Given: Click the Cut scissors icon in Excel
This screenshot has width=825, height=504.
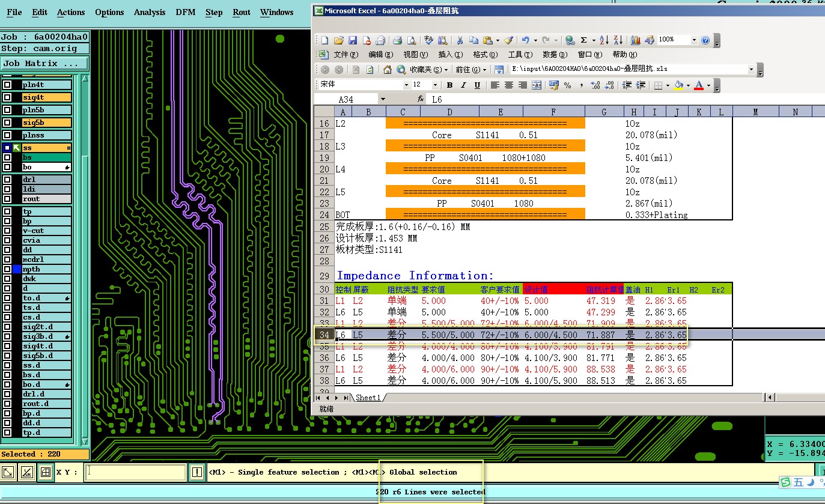Looking at the screenshot, I should click(x=460, y=40).
